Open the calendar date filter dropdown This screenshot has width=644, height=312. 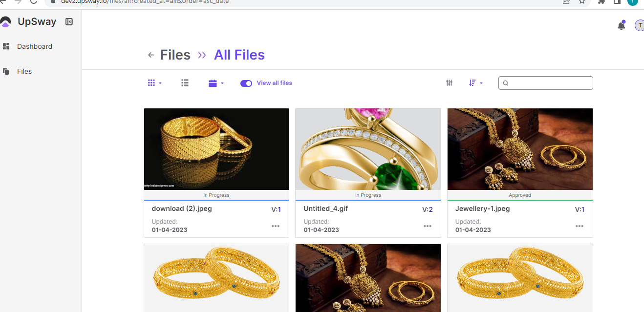216,83
